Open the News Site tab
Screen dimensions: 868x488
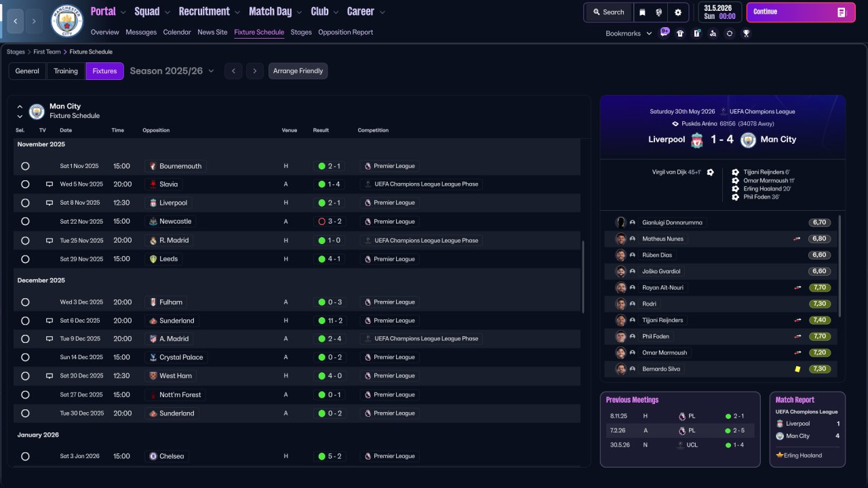(212, 33)
